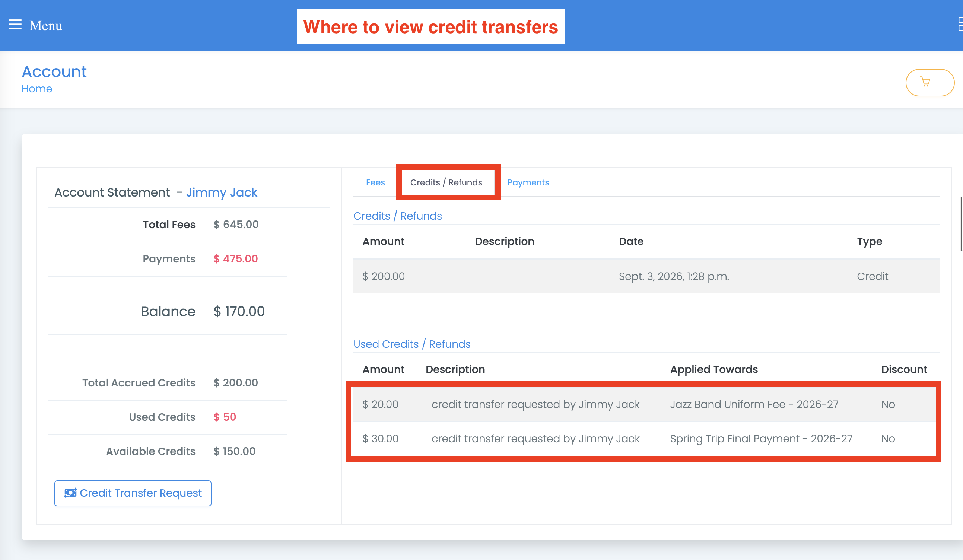
Task: Click the Used Credits / Refunds section heading
Action: point(411,344)
